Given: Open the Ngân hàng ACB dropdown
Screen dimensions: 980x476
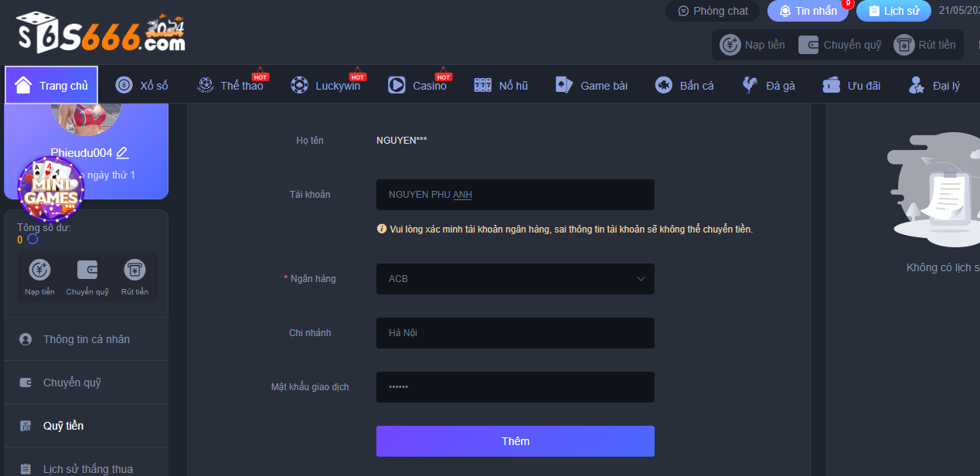Looking at the screenshot, I should coord(515,279).
